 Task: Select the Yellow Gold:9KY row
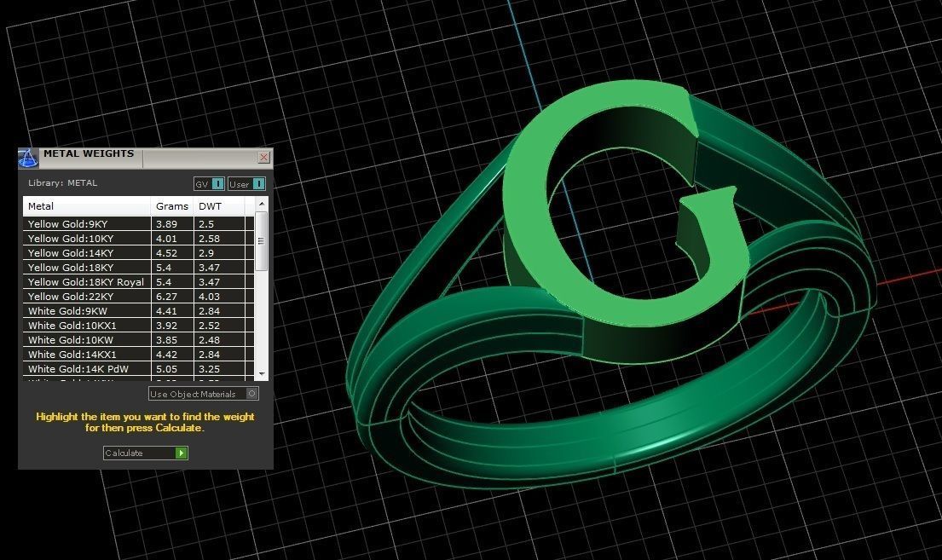coord(139,223)
